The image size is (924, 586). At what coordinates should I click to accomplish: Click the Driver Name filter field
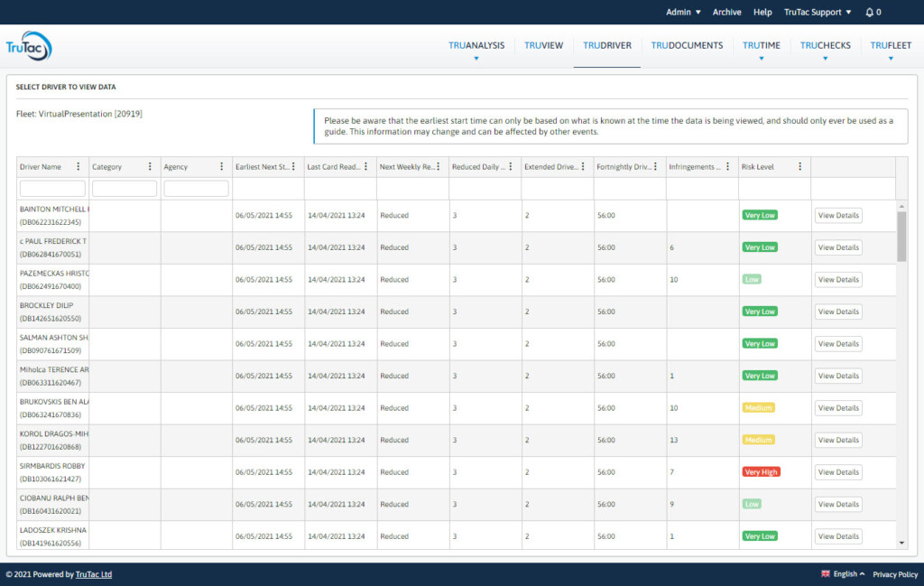click(x=52, y=189)
